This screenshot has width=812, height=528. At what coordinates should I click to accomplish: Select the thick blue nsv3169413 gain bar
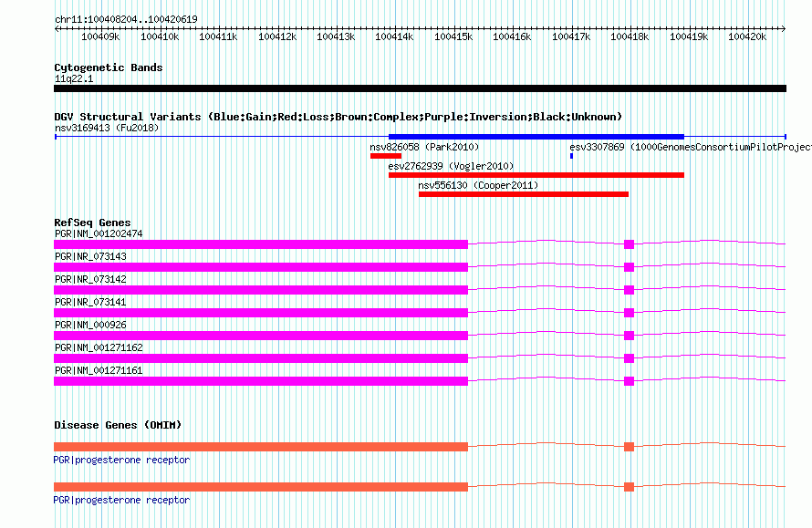[536, 137]
